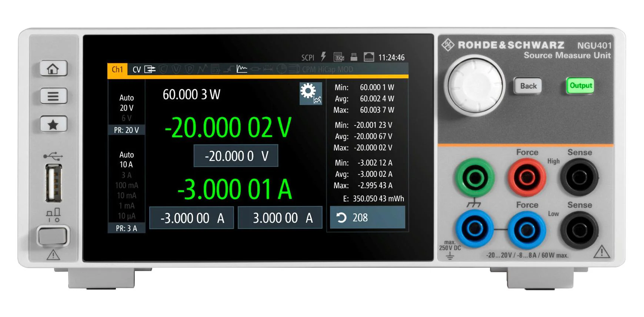The height and width of the screenshot is (317, 644).
Task: Tap the ramp step icon
Action: [x=228, y=69]
